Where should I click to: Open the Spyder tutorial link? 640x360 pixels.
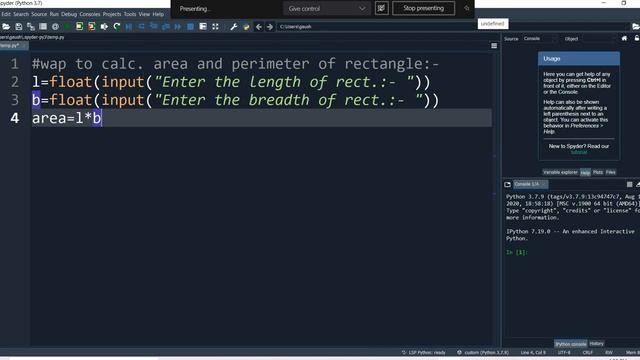point(578,152)
